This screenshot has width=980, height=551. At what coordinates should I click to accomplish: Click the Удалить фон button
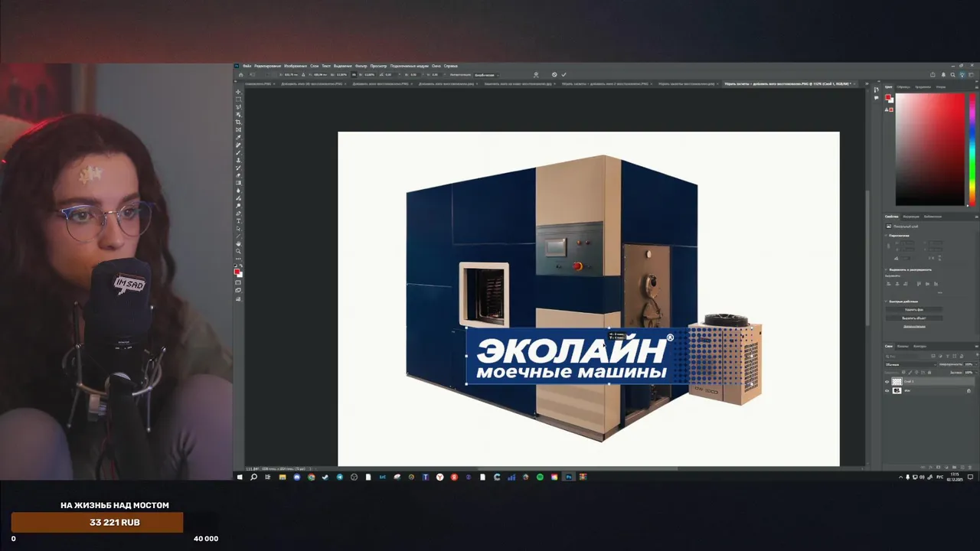tap(914, 310)
